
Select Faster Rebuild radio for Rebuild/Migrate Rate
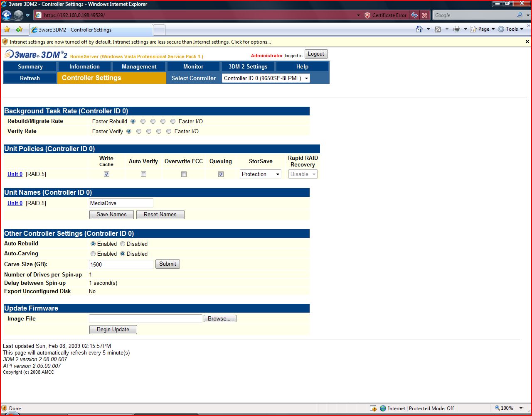pos(133,121)
